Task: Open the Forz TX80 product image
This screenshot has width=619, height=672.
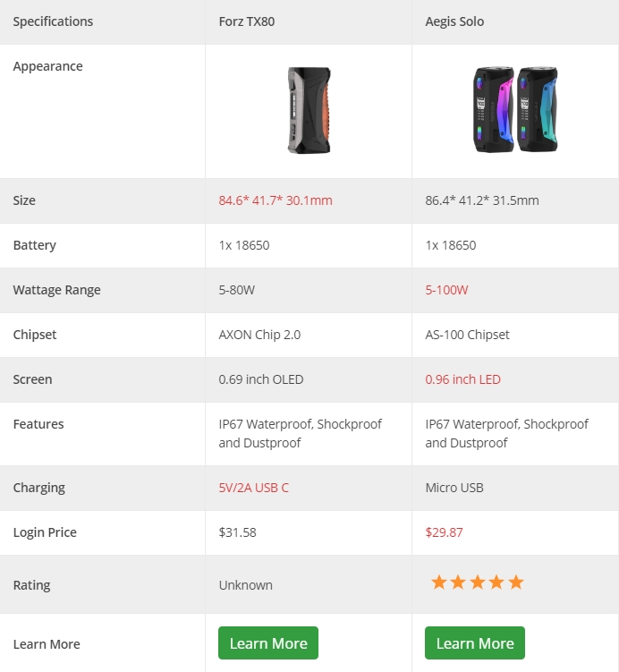Action: pos(309,110)
